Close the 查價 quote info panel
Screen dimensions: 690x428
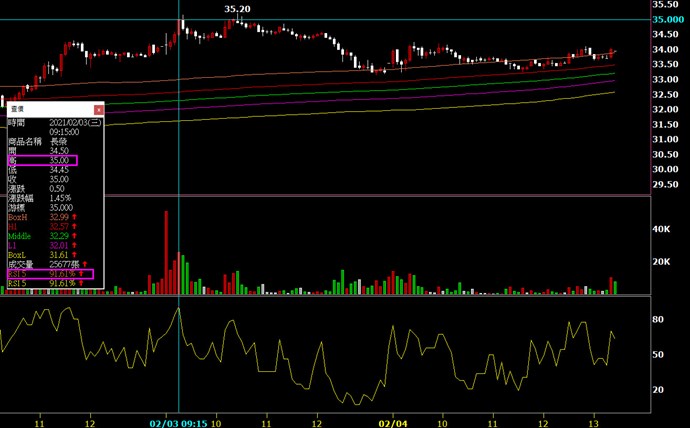pos(99,110)
